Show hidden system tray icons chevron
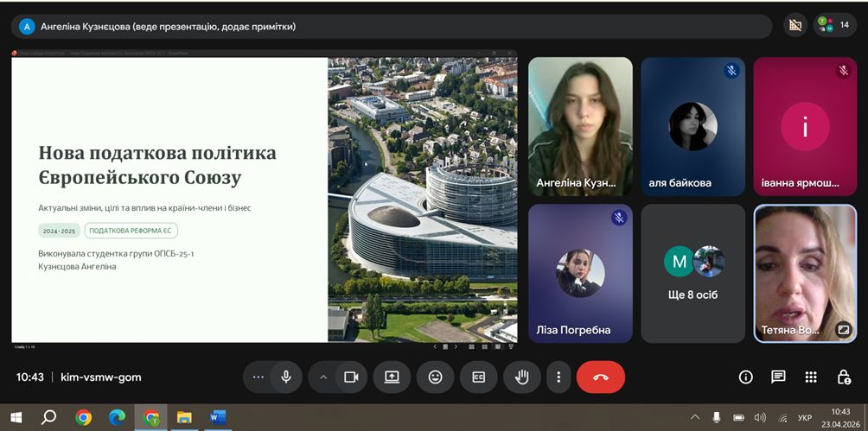The height and width of the screenshot is (431, 868). tap(694, 418)
